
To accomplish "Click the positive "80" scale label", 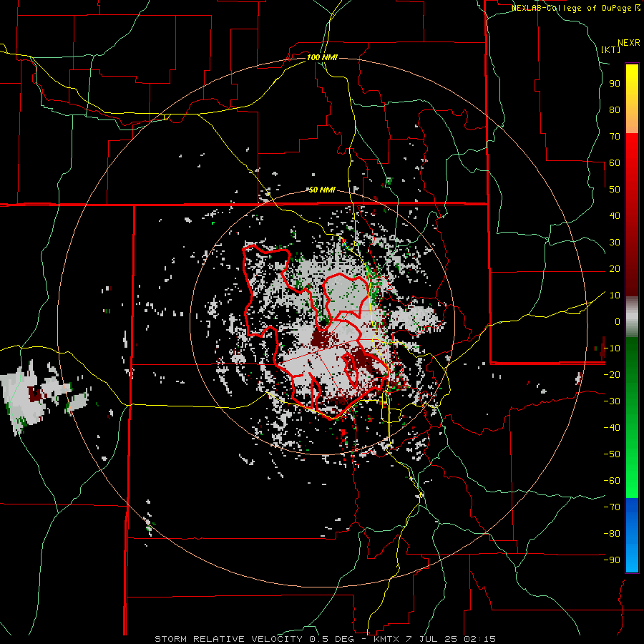I will [x=615, y=110].
